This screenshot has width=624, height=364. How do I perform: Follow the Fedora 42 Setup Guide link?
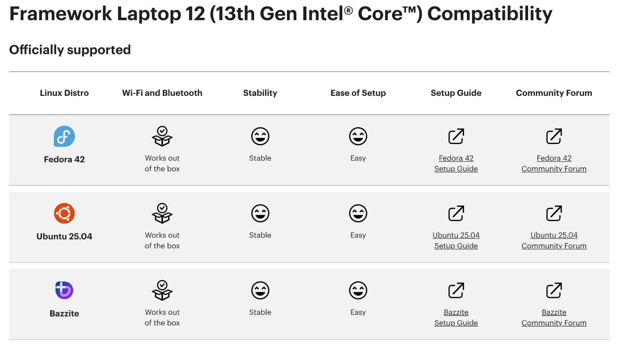(x=456, y=163)
